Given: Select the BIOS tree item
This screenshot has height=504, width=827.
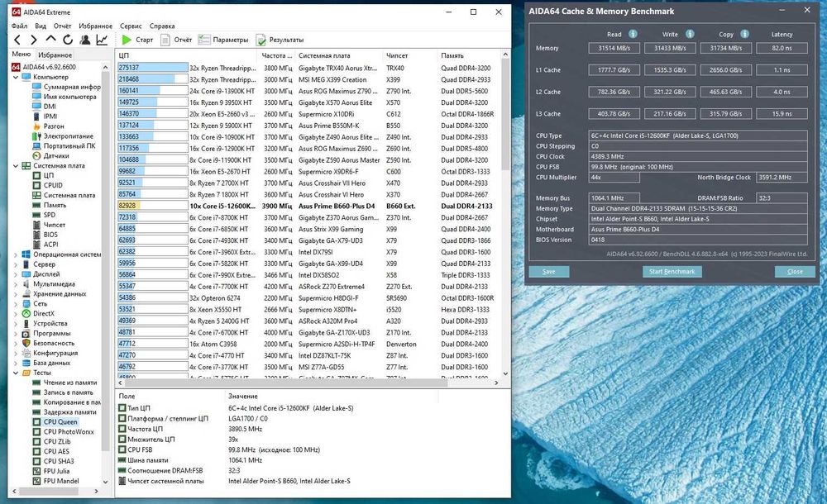Looking at the screenshot, I should [x=45, y=235].
